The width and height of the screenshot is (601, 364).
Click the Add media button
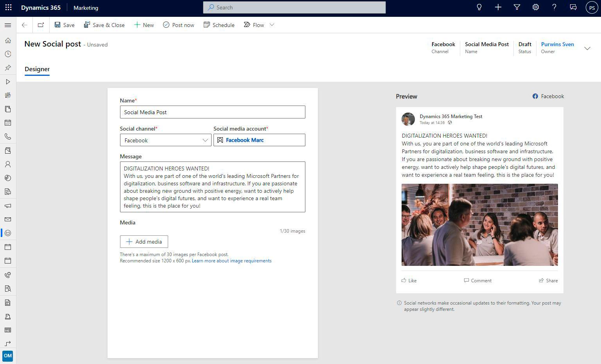point(144,242)
